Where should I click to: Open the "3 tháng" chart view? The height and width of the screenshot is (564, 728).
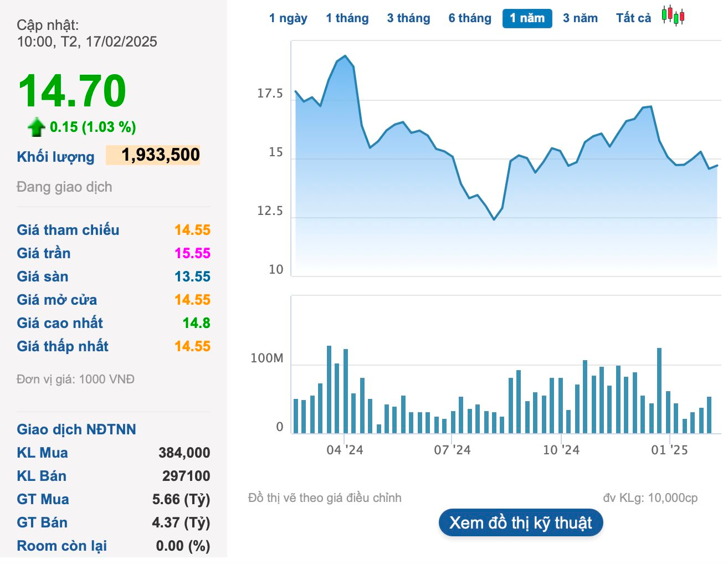tap(408, 18)
